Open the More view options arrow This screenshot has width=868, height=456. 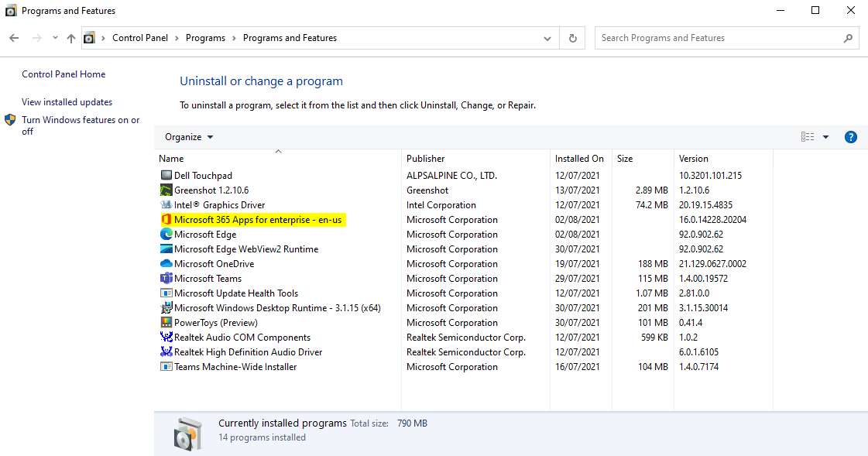825,137
